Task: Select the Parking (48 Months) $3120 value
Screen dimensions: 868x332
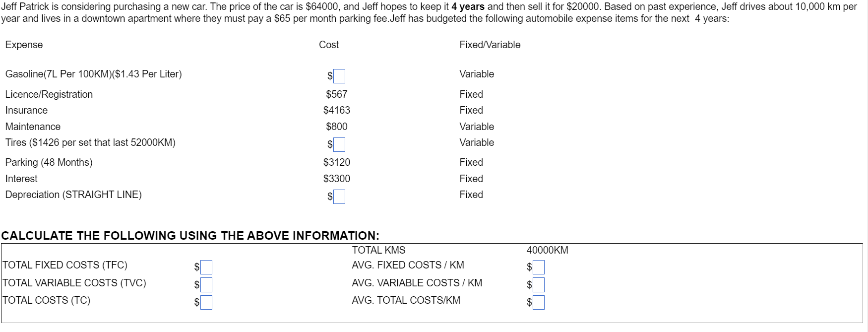Action: click(x=336, y=162)
